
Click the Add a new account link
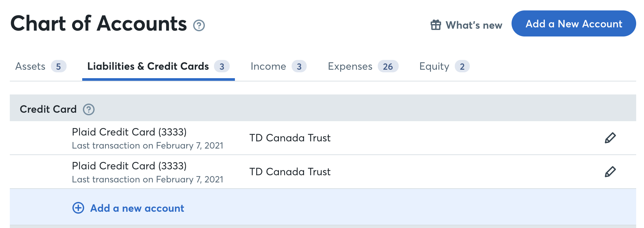point(136,208)
